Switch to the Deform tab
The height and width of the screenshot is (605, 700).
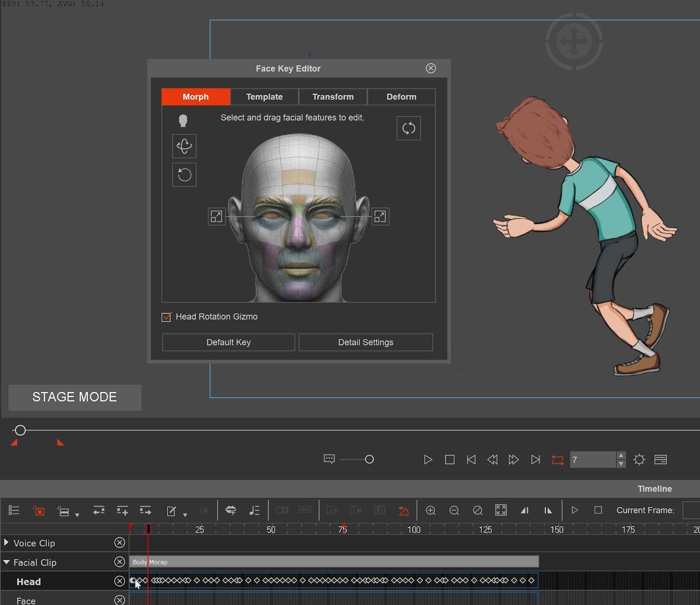tap(401, 97)
